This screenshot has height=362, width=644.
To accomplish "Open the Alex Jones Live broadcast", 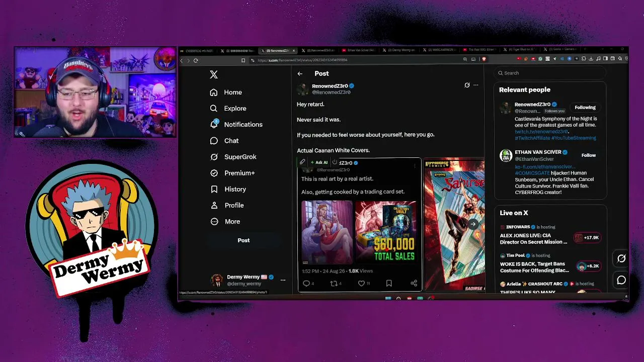I will pos(533,239).
